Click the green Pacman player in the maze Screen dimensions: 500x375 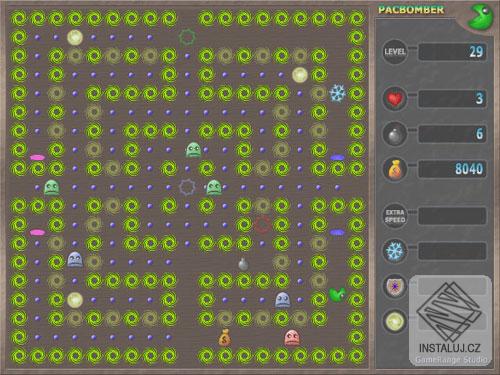tap(337, 295)
